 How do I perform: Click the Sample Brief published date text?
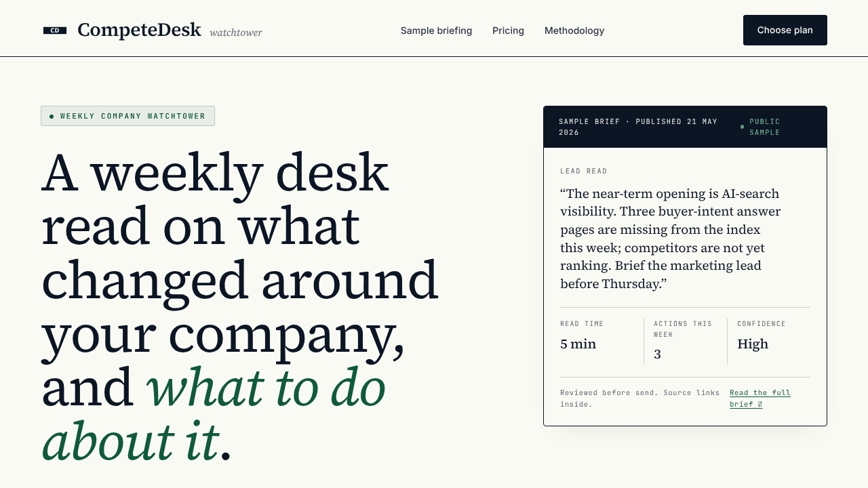638,127
